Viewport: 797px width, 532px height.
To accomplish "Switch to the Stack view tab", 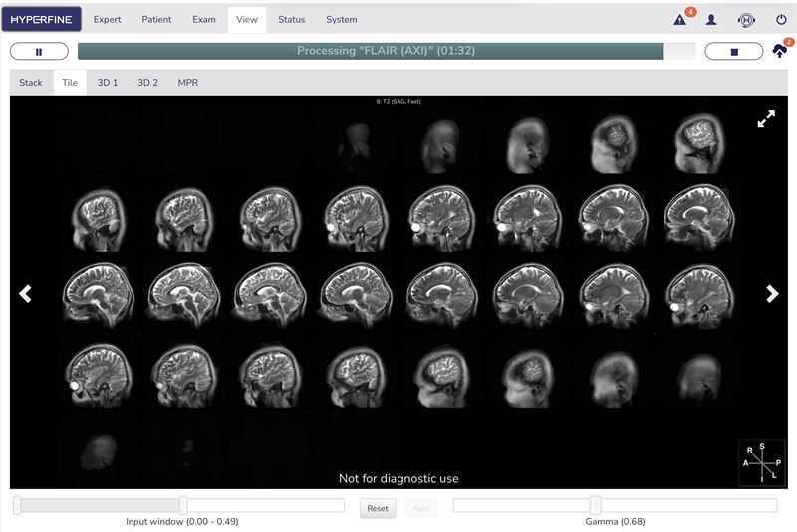I will (x=31, y=83).
